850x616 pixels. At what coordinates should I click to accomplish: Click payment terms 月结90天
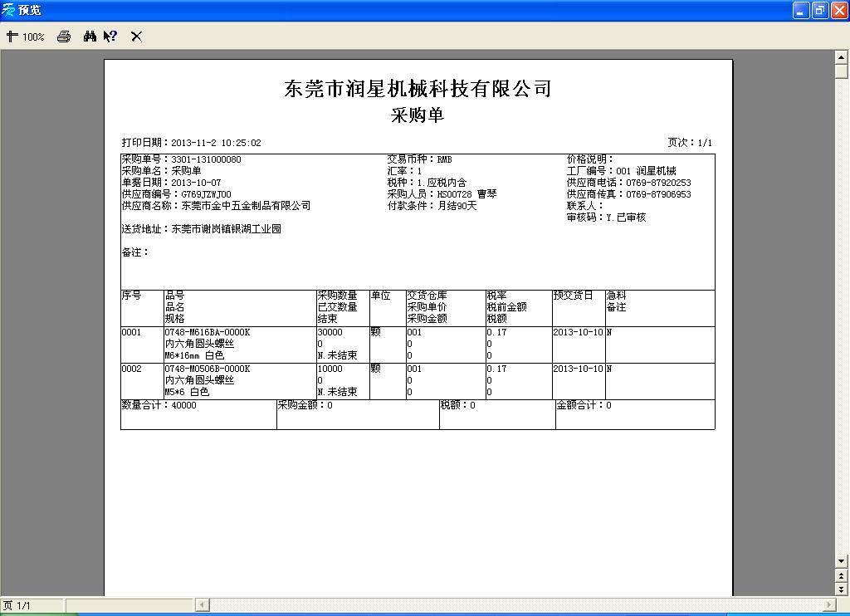[x=457, y=206]
